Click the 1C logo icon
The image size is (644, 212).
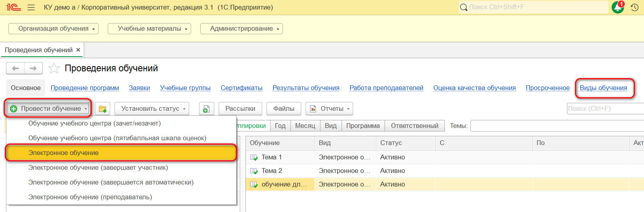point(14,7)
